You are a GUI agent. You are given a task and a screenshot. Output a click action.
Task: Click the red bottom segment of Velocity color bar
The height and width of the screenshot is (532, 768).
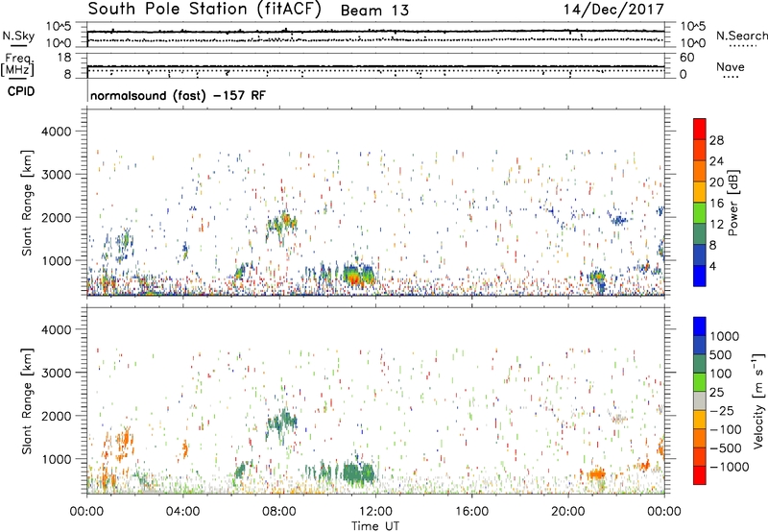click(x=700, y=475)
